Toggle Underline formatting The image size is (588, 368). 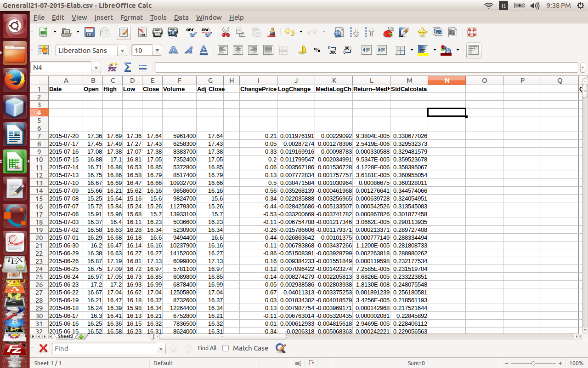(x=204, y=50)
